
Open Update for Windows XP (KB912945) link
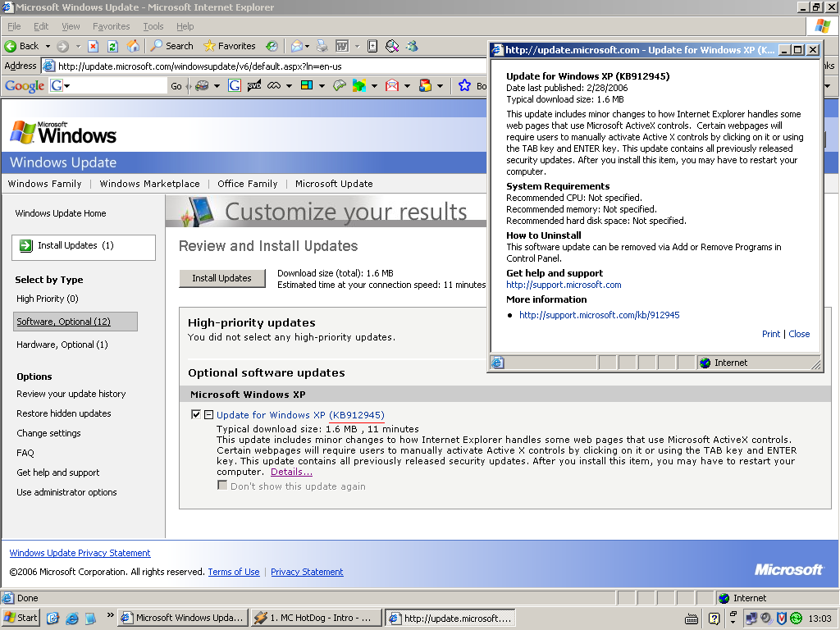point(300,415)
